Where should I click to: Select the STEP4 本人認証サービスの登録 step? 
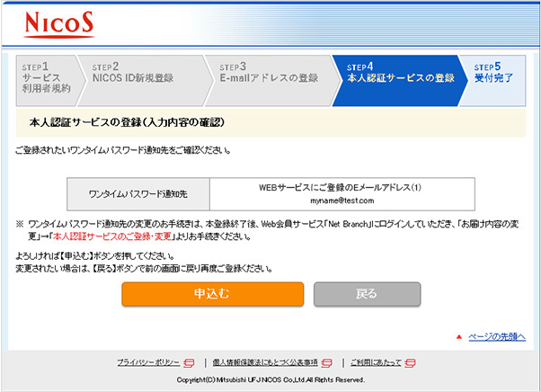pos(399,78)
